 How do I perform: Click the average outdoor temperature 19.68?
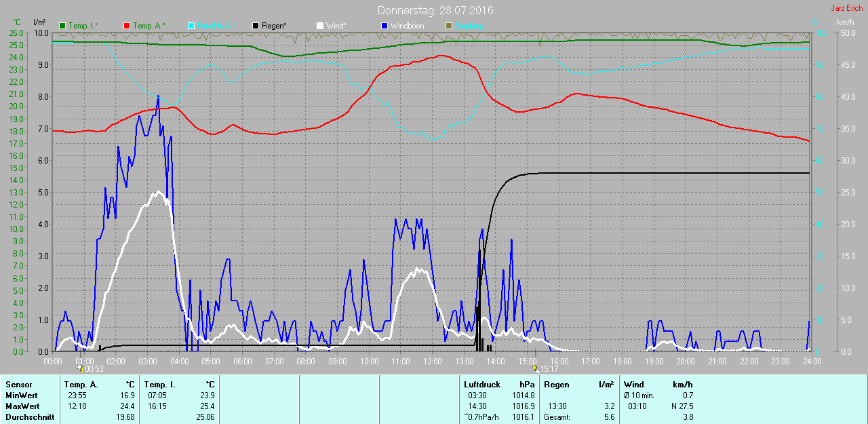[x=125, y=417]
